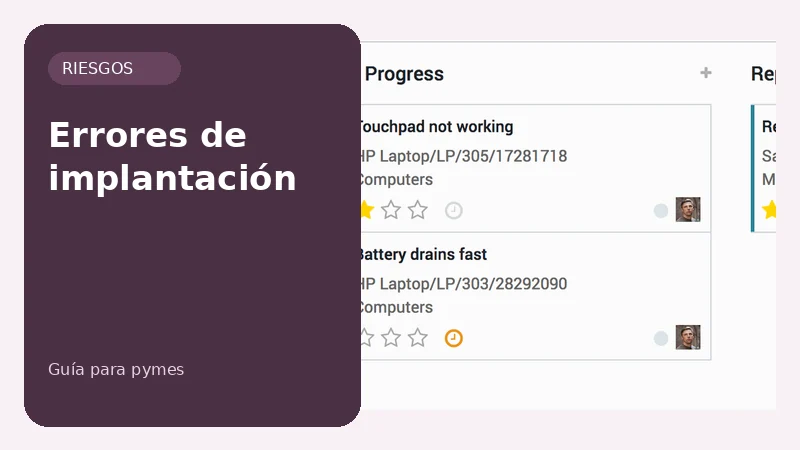Click the Guía para pymes subtitle
The width and height of the screenshot is (800, 450).
(116, 369)
